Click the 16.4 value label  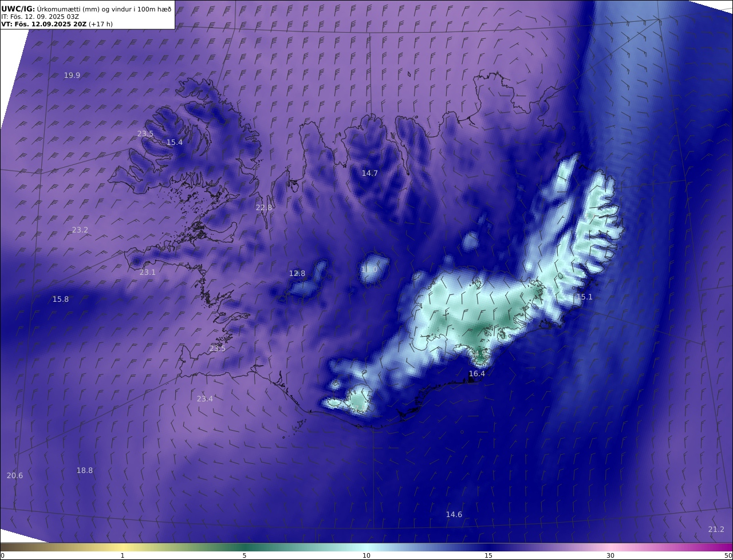click(477, 373)
